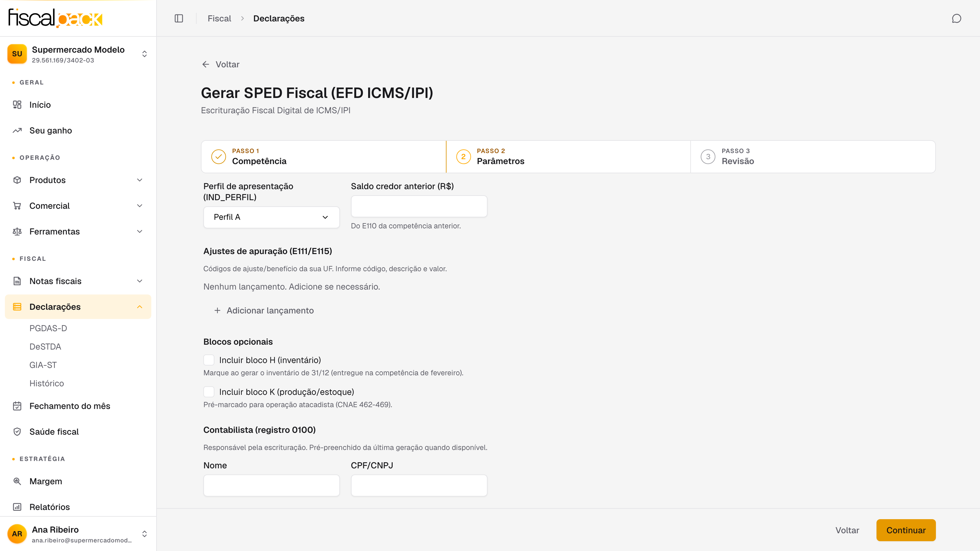Enable Incluir bloco K (produção/estoque)
The image size is (980, 551).
pyautogui.click(x=209, y=392)
